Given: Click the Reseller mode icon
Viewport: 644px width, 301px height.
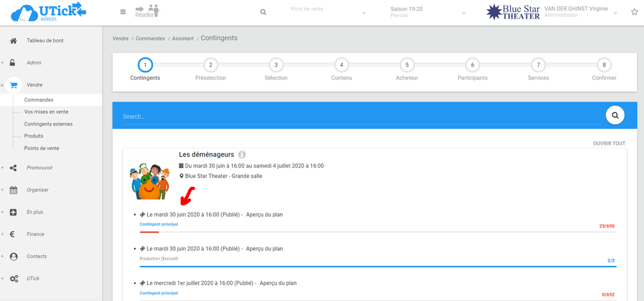Looking at the screenshot, I should 147,11.
